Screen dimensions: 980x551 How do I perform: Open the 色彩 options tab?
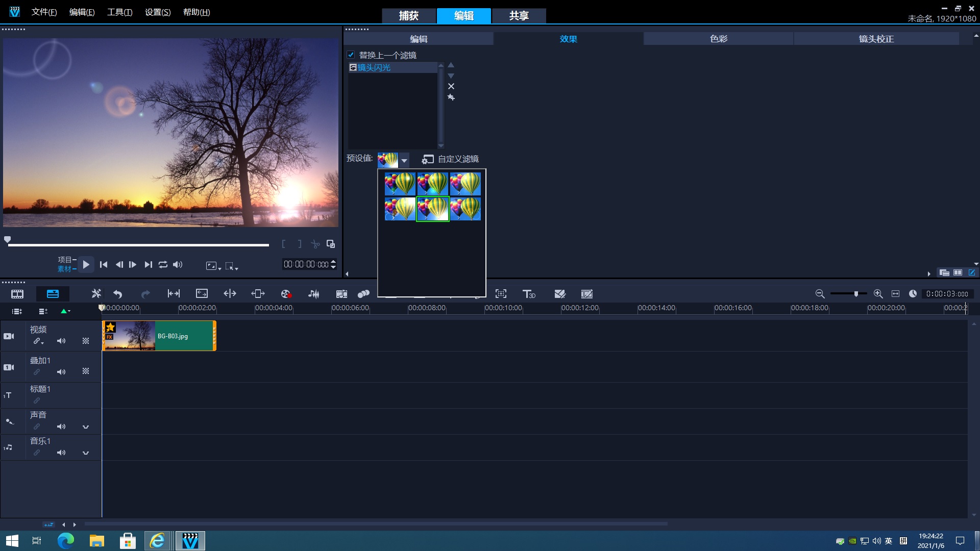coord(718,39)
